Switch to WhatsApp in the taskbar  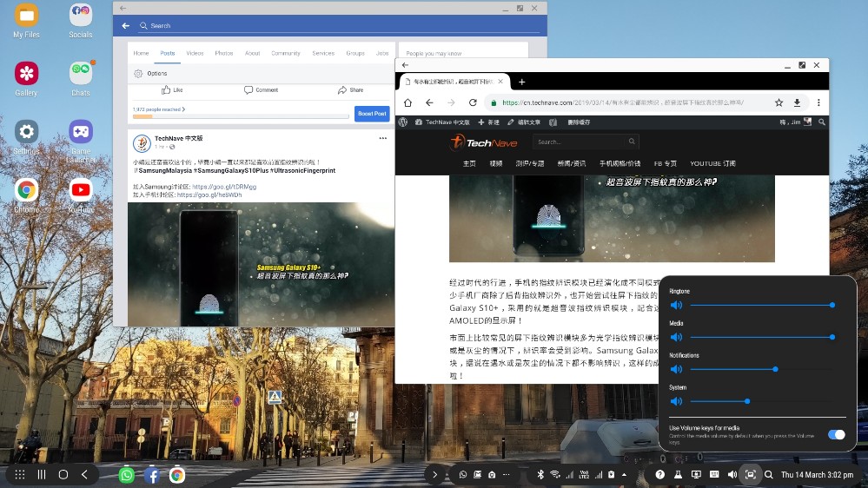pyautogui.click(x=126, y=475)
